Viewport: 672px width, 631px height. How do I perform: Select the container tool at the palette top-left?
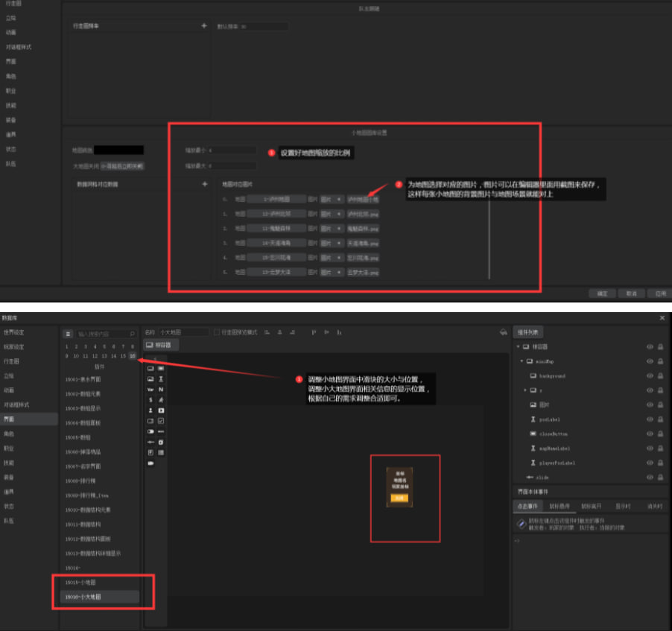[150, 369]
